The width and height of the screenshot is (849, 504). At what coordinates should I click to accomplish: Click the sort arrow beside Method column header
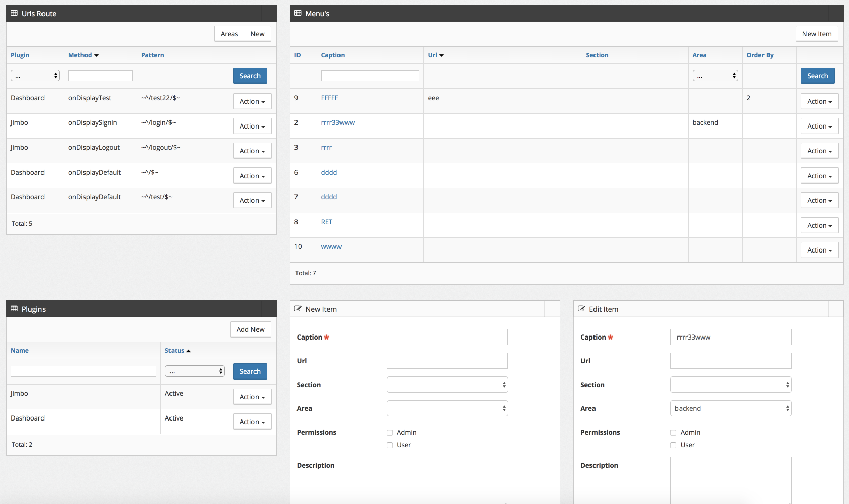pyautogui.click(x=97, y=55)
